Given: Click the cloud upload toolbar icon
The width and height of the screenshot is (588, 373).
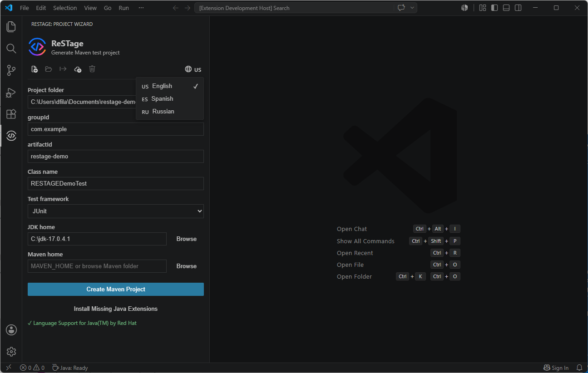Looking at the screenshot, I should point(78,69).
